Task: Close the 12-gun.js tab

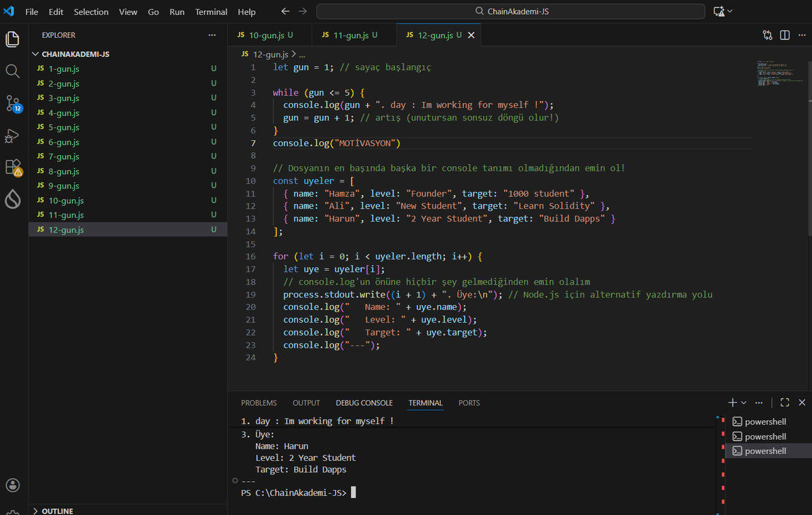Action: coord(471,35)
